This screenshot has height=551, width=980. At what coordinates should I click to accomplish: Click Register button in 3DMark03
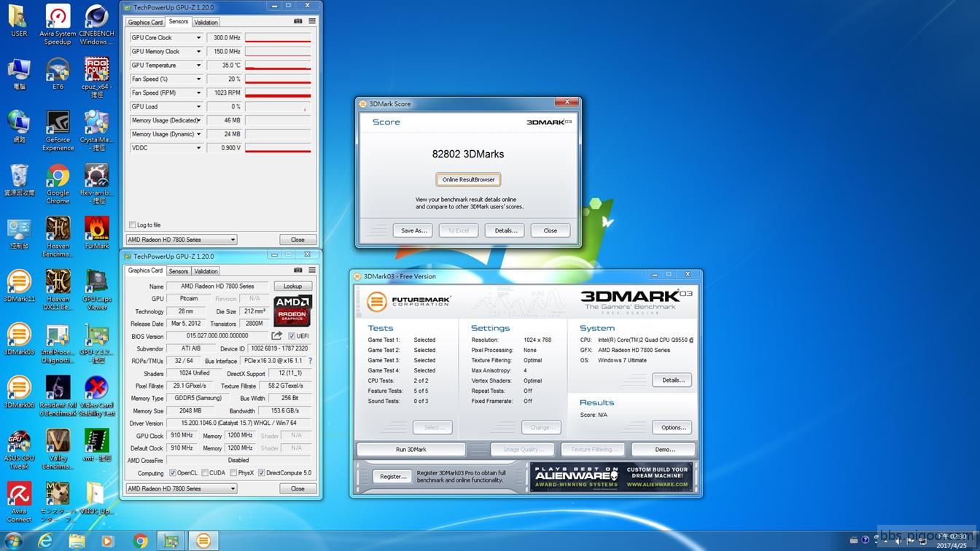pyautogui.click(x=393, y=477)
